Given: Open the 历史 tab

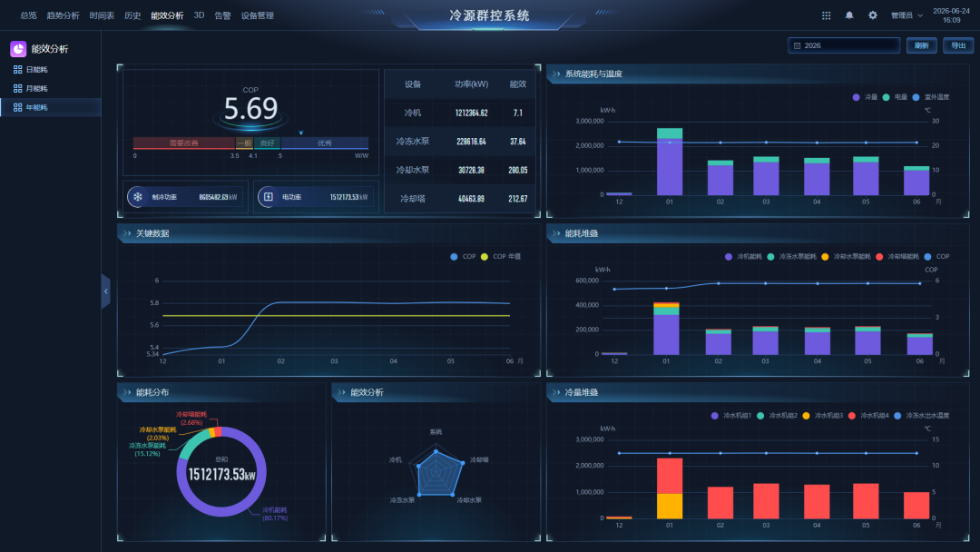Looking at the screenshot, I should tap(132, 15).
